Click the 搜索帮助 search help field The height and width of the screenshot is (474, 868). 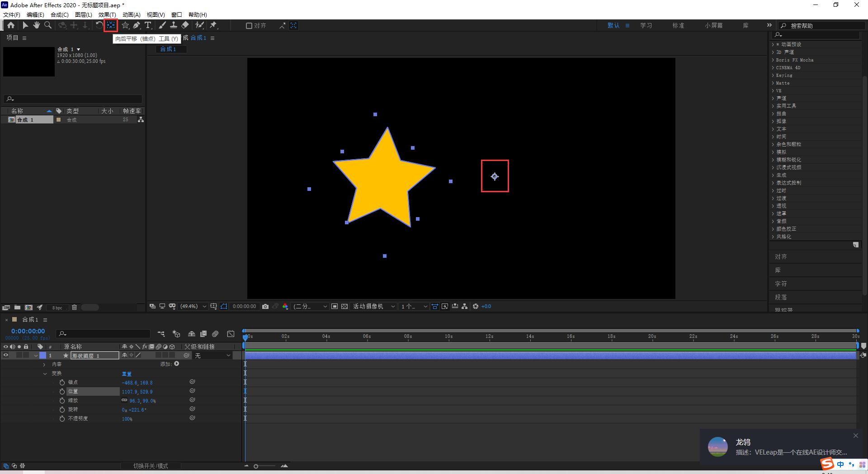coord(823,26)
